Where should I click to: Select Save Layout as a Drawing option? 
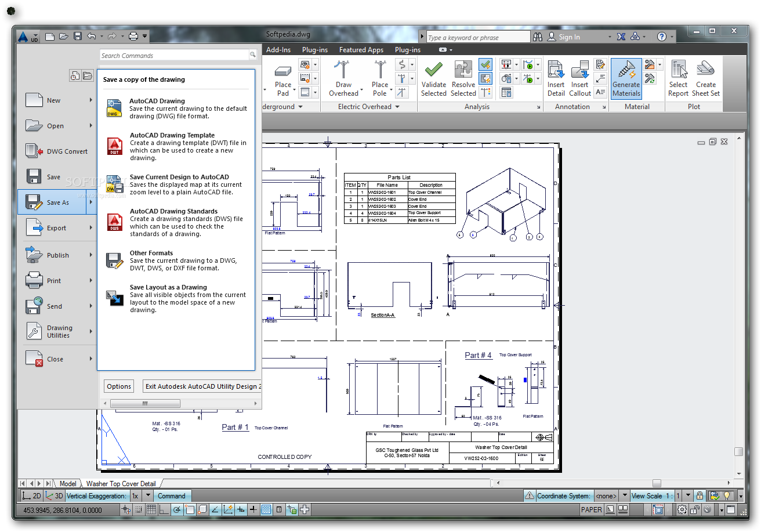coord(177,299)
